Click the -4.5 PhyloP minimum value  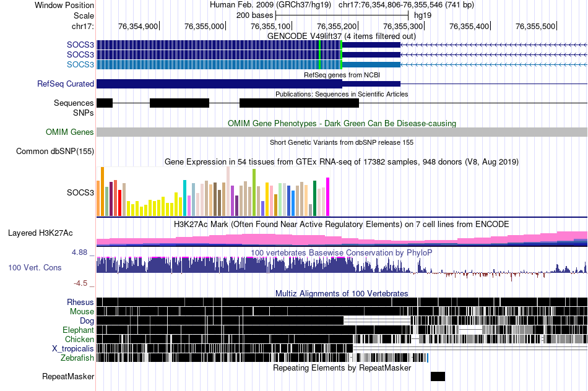click(x=80, y=283)
